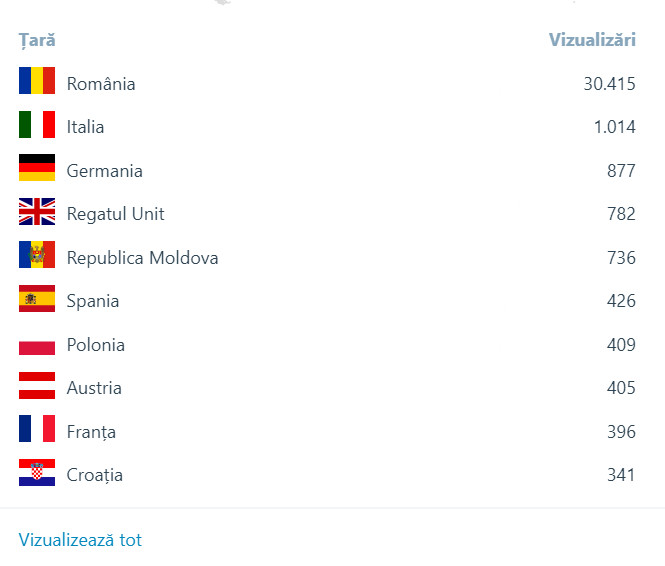Click the Regatul Unit country label
Screen dimensions: 665x566
[116, 214]
